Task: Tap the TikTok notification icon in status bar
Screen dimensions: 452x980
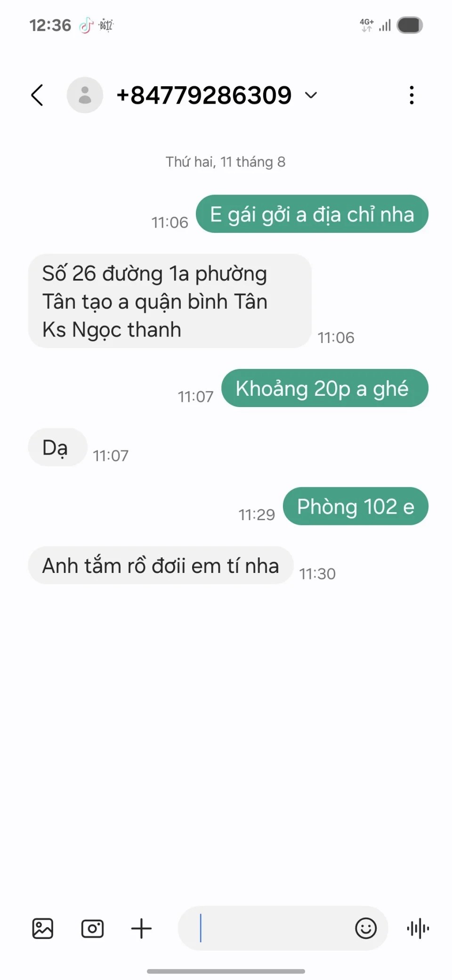Action: click(86, 25)
